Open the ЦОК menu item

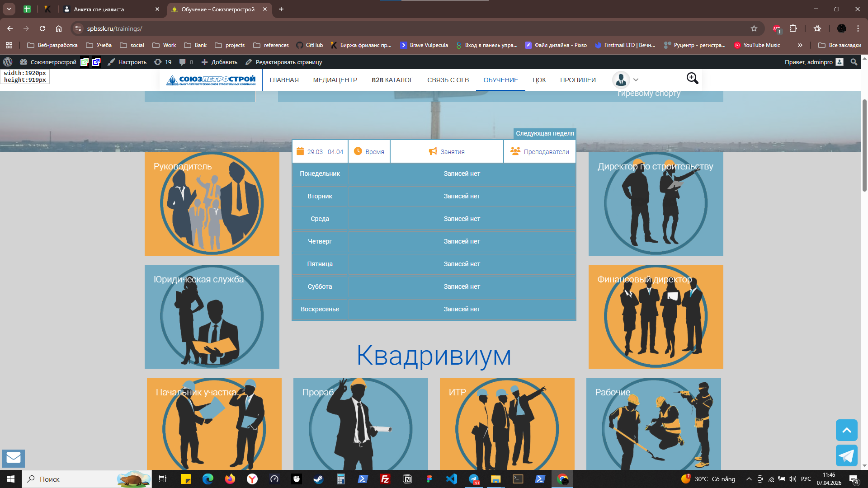coord(539,80)
